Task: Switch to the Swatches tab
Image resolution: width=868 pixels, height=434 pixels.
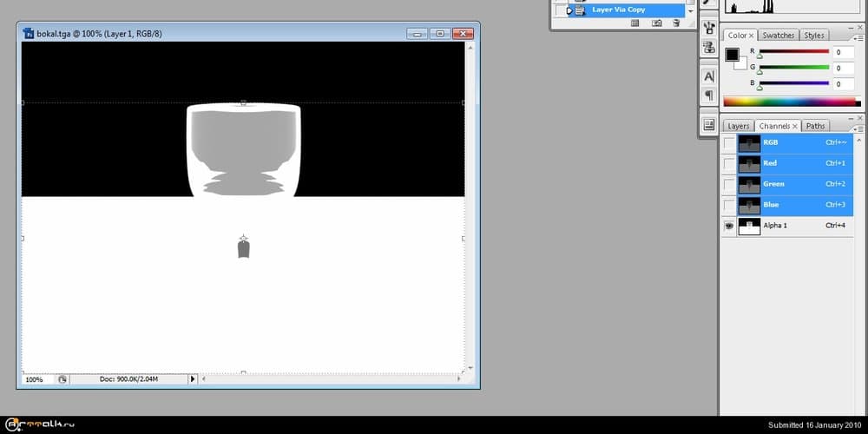Action: (778, 36)
